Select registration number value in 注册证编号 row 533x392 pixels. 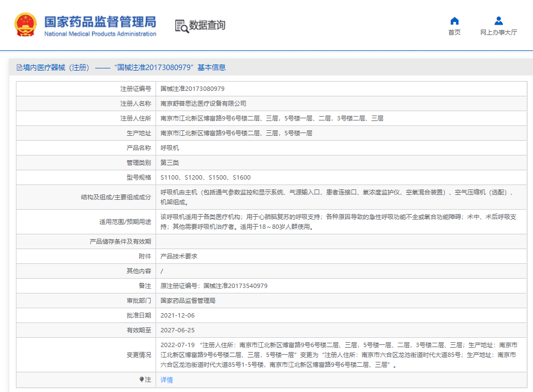coord(192,89)
